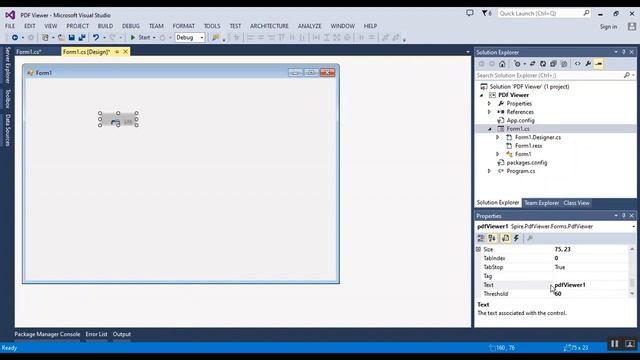
Task: Click the Save All toolbar icon
Action: click(82, 38)
